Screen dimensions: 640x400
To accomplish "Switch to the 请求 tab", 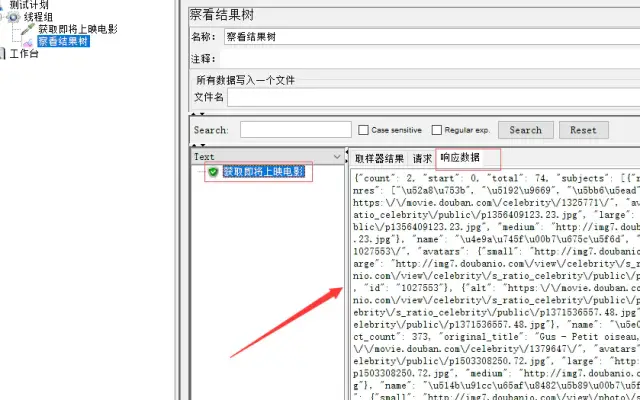I will coord(422,158).
